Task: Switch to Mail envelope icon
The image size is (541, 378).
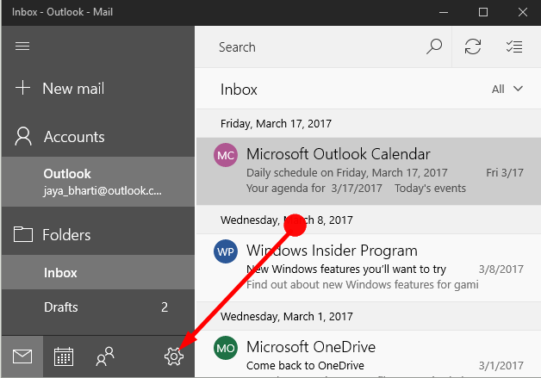Action: tap(22, 356)
